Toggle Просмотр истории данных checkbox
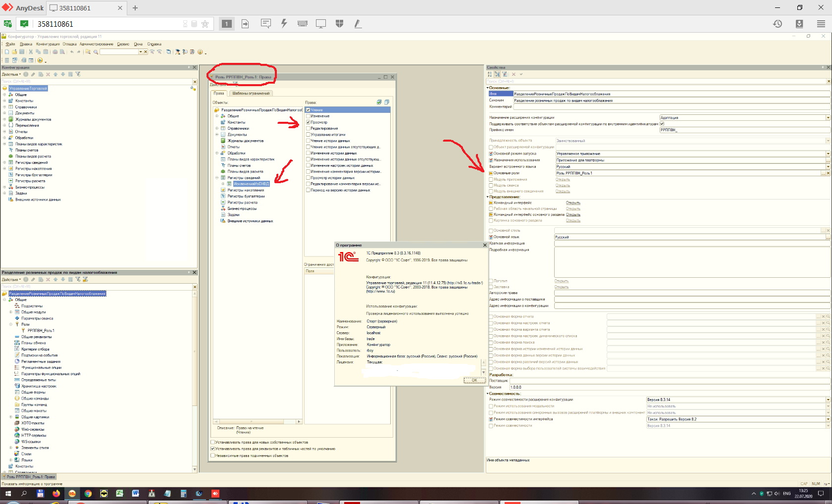The height and width of the screenshot is (504, 832). click(308, 178)
